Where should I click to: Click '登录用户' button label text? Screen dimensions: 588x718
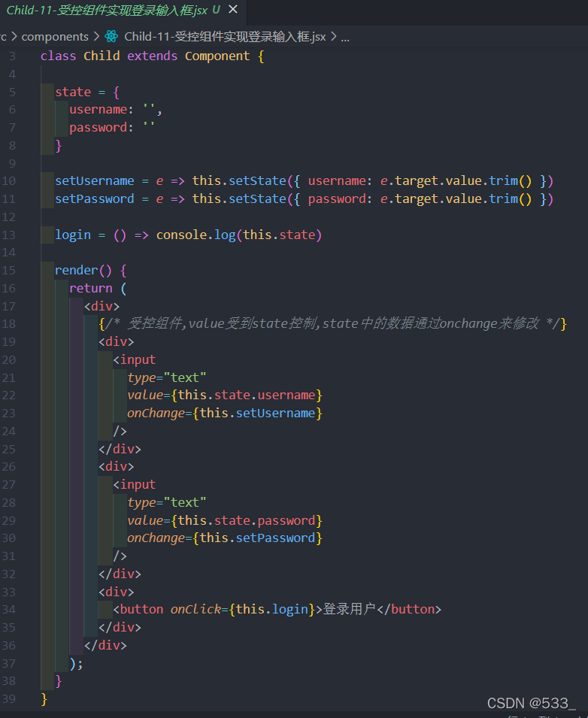(350, 609)
